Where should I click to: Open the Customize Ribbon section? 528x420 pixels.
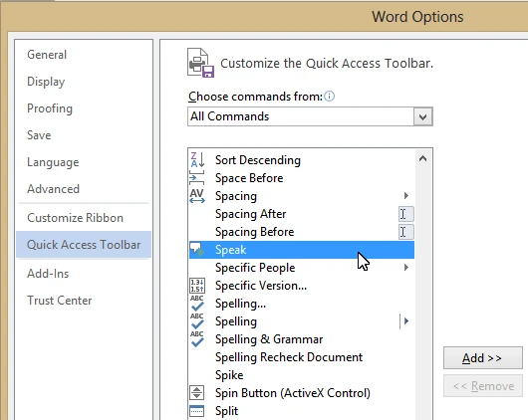75,218
